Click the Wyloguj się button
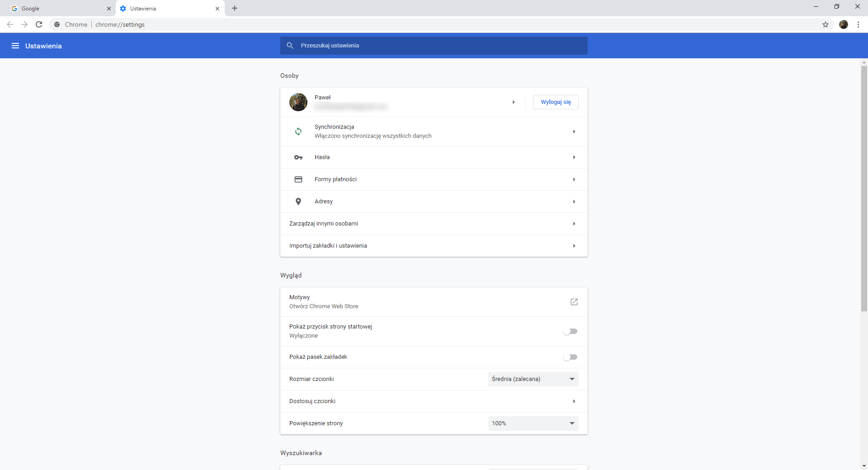The height and width of the screenshot is (470, 868). 556,102
